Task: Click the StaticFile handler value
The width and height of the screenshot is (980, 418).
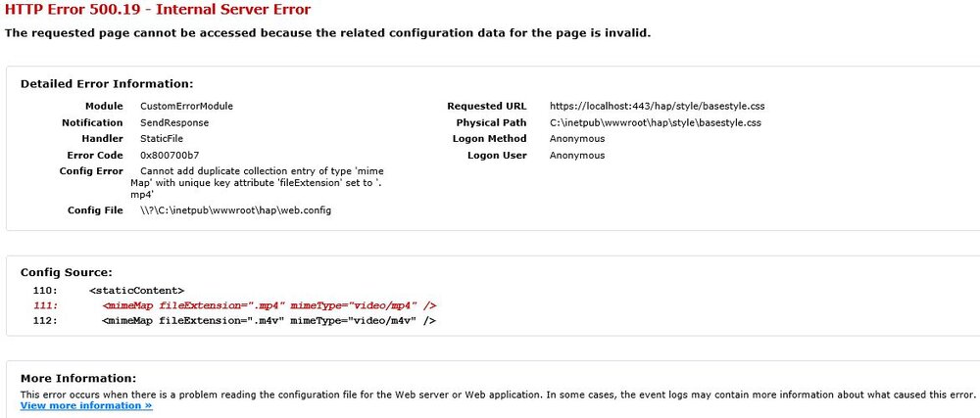Action: pyautogui.click(x=162, y=138)
